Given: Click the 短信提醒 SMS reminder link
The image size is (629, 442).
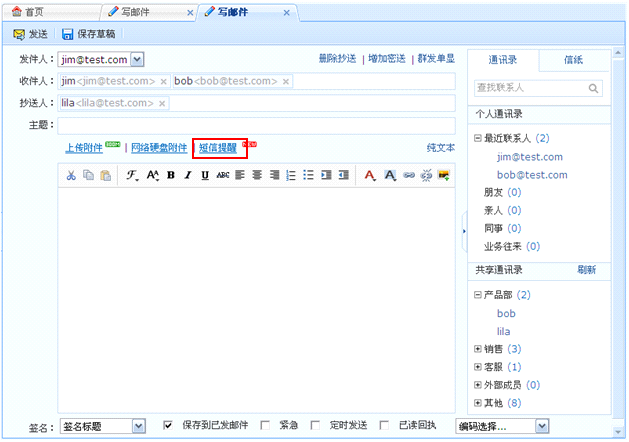Looking at the screenshot, I should 218,148.
